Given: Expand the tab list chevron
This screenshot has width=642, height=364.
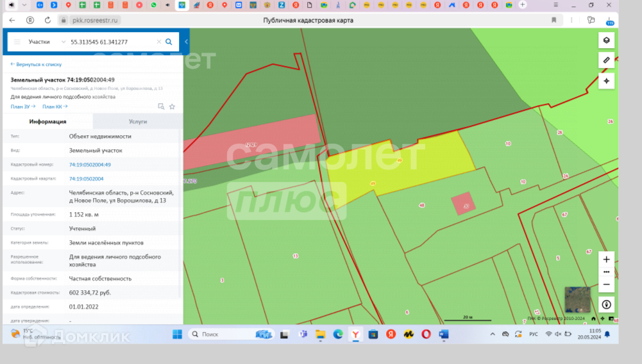Looking at the screenshot, I should (x=24, y=5).
